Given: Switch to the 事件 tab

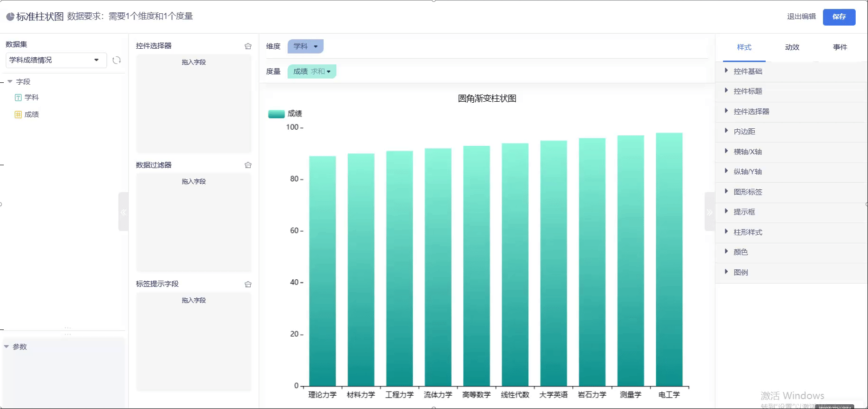Looking at the screenshot, I should 840,47.
